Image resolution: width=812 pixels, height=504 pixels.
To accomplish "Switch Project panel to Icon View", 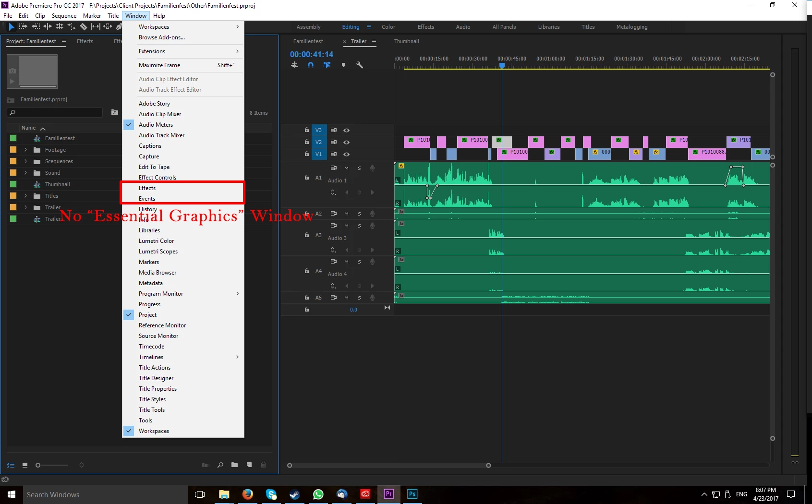I will click(x=25, y=465).
